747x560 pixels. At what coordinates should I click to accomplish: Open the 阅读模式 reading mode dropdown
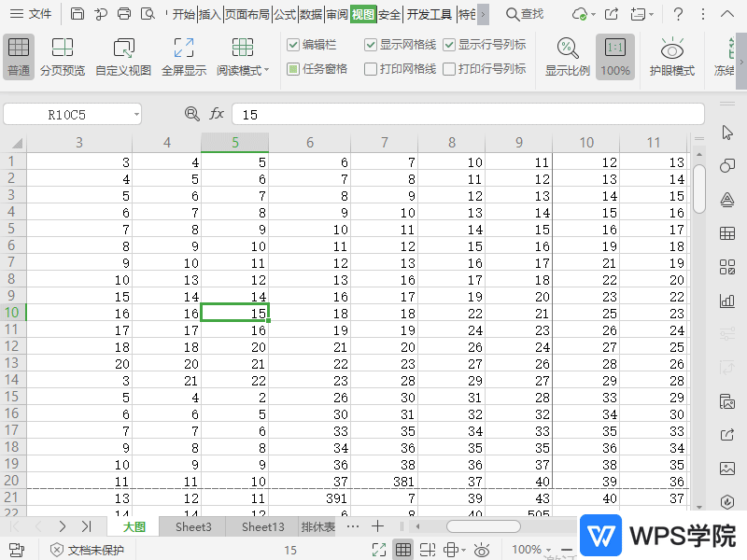coord(267,71)
